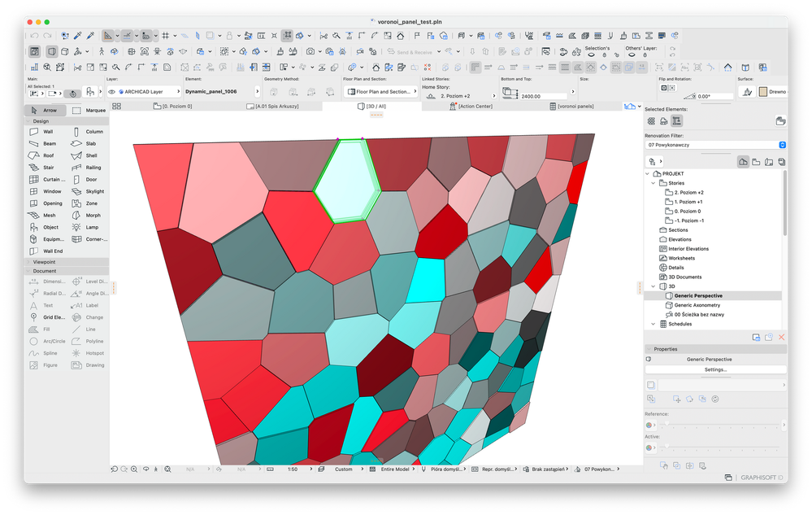This screenshot has height=515, width=812.
Task: Toggle the Snap Grid icon in the toolbar
Action: [167, 35]
